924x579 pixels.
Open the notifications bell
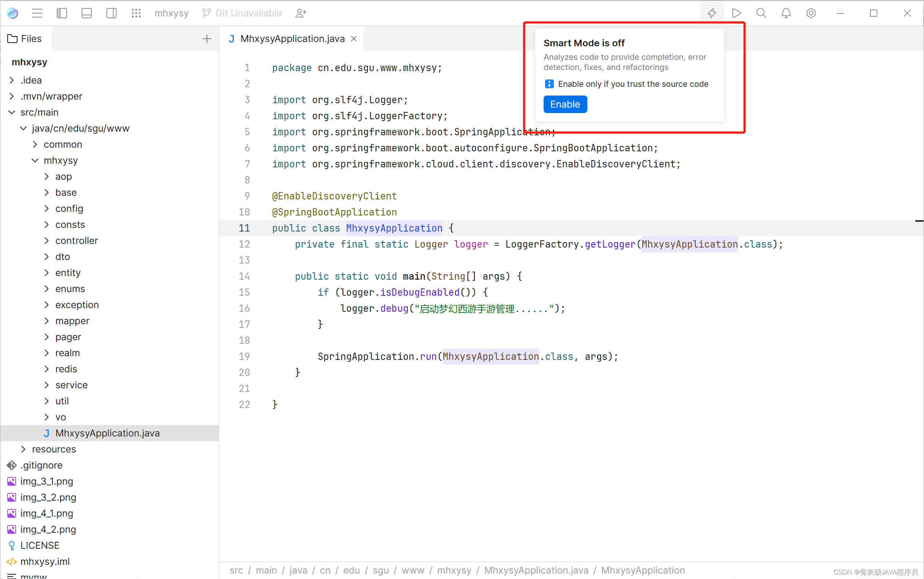tap(786, 13)
